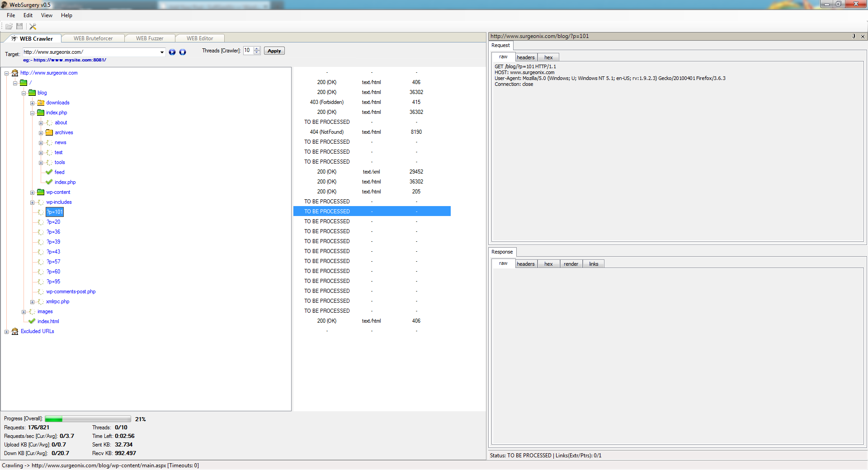
Task: Increase crawler threads with up arrow
Action: 257,49
